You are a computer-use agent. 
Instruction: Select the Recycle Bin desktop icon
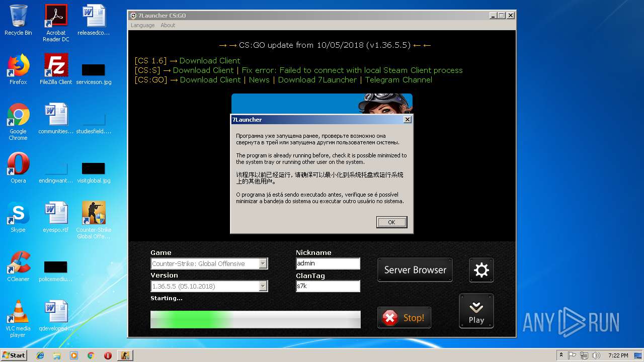tap(18, 20)
